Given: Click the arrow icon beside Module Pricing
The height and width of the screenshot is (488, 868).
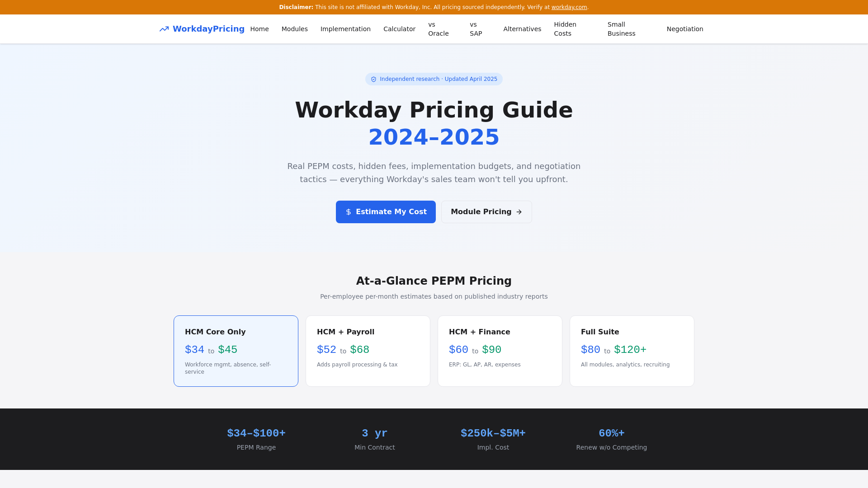Looking at the screenshot, I should 519,212.
